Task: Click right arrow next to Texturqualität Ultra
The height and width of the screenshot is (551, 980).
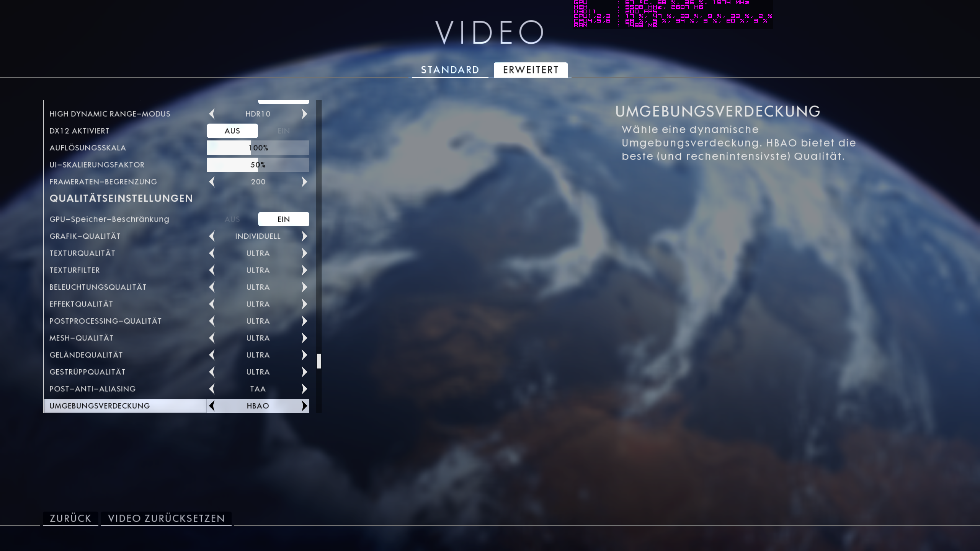Action: [304, 253]
